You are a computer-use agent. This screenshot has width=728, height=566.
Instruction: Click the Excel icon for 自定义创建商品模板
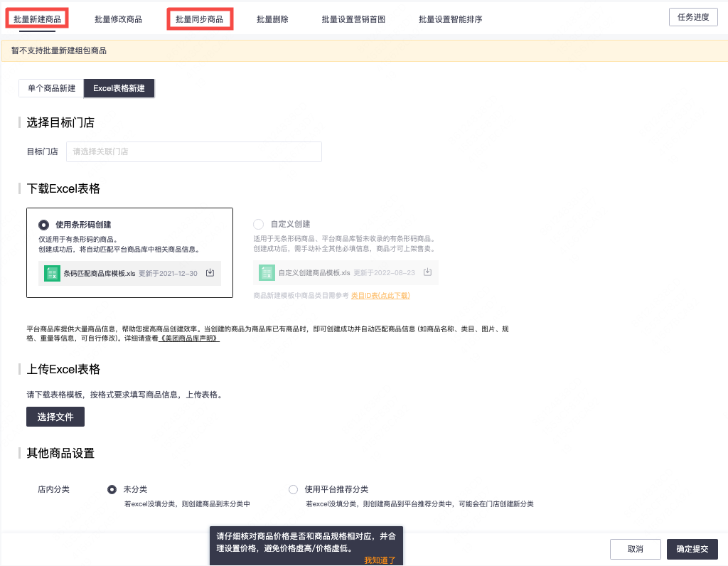click(x=267, y=272)
